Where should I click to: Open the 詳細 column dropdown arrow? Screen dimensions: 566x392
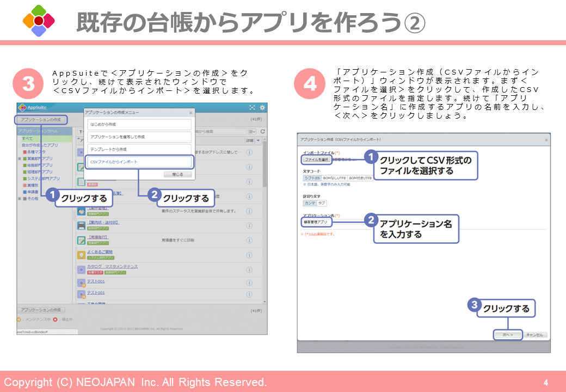pos(258,140)
